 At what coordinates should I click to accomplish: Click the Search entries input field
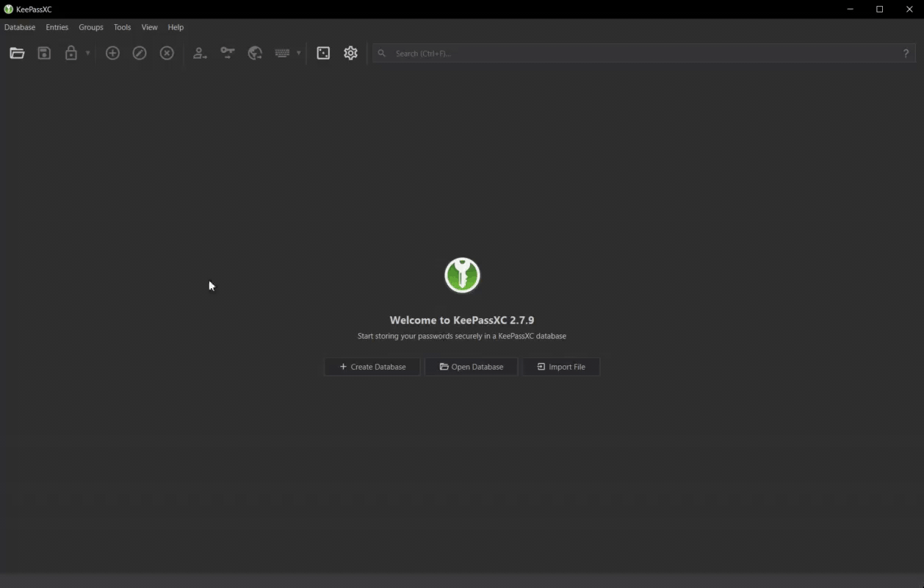pyautogui.click(x=644, y=53)
